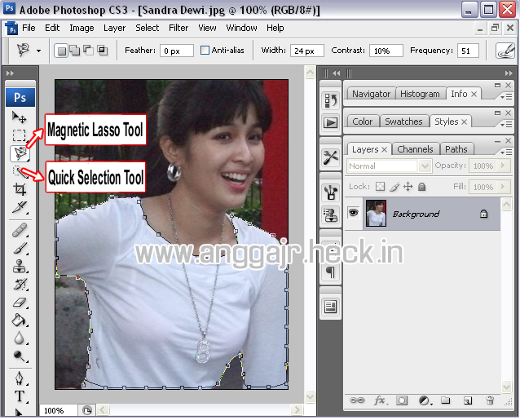Open the Paragraph panel icon
This screenshot has width=520, height=420.
coord(330,272)
